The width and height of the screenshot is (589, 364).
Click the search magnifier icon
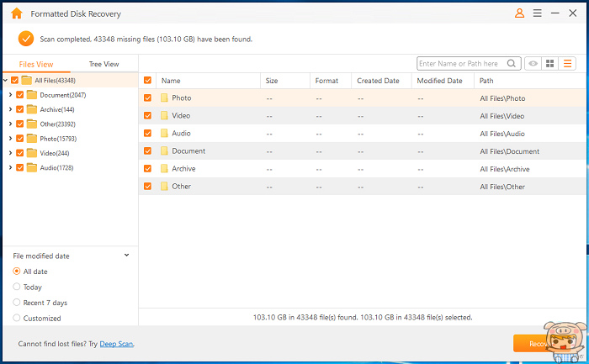click(512, 63)
